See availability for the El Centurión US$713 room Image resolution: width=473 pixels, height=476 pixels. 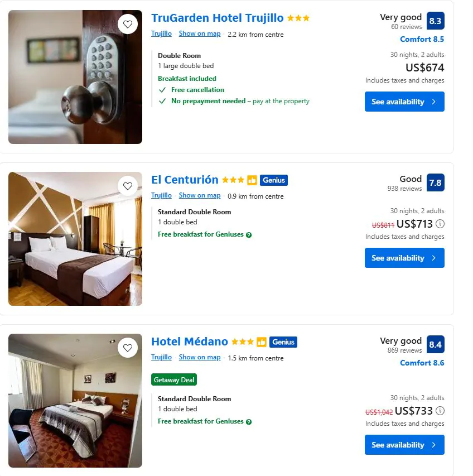pos(404,258)
